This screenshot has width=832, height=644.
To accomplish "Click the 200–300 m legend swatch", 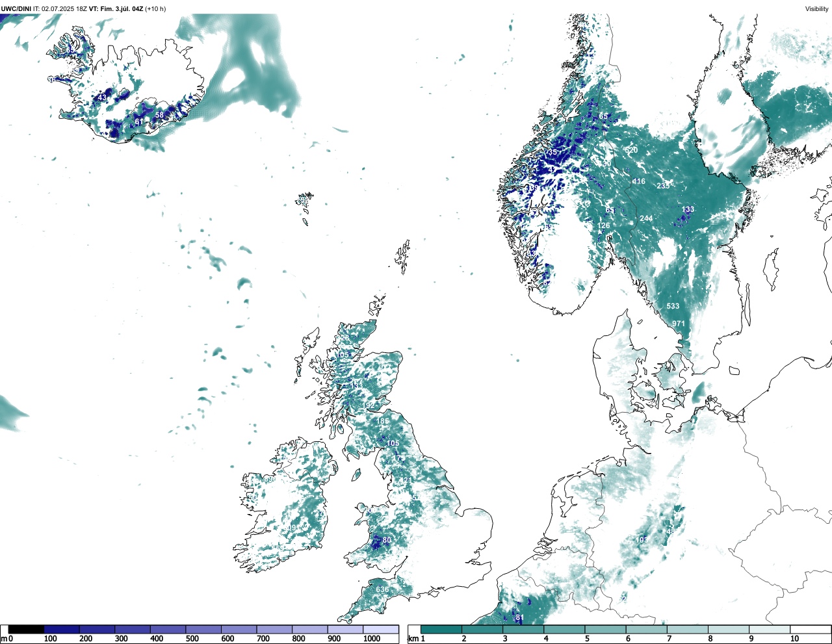I will (97, 629).
